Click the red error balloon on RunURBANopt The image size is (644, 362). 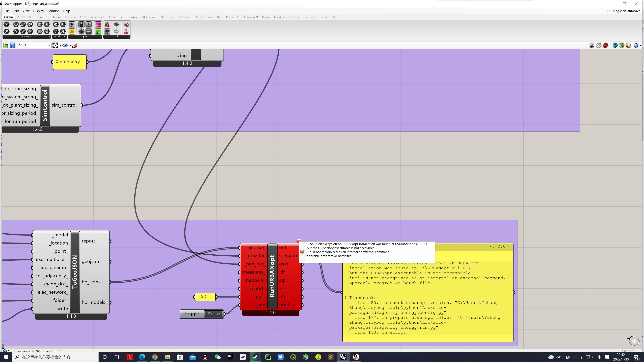299,241
